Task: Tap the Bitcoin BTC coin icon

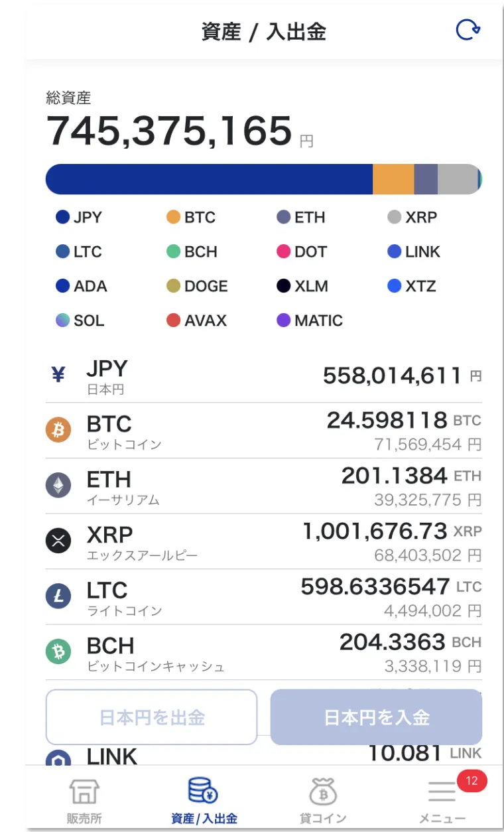Action: pos(58,431)
